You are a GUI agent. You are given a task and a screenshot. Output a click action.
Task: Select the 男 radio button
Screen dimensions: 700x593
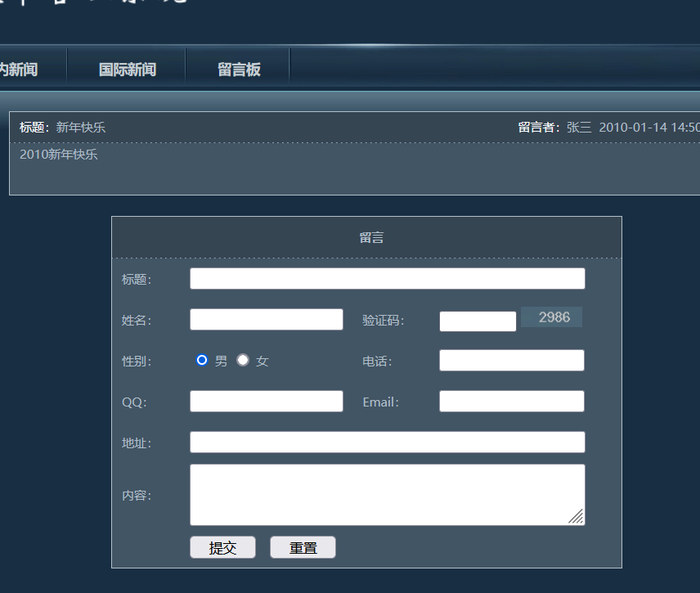click(x=202, y=360)
